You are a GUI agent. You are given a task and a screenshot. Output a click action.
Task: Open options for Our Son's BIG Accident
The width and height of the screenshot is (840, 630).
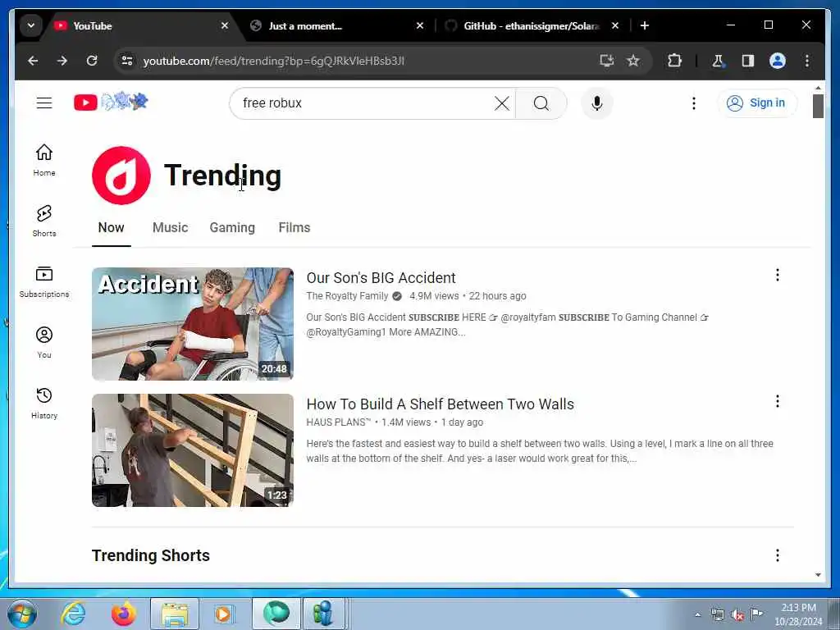pyautogui.click(x=778, y=276)
